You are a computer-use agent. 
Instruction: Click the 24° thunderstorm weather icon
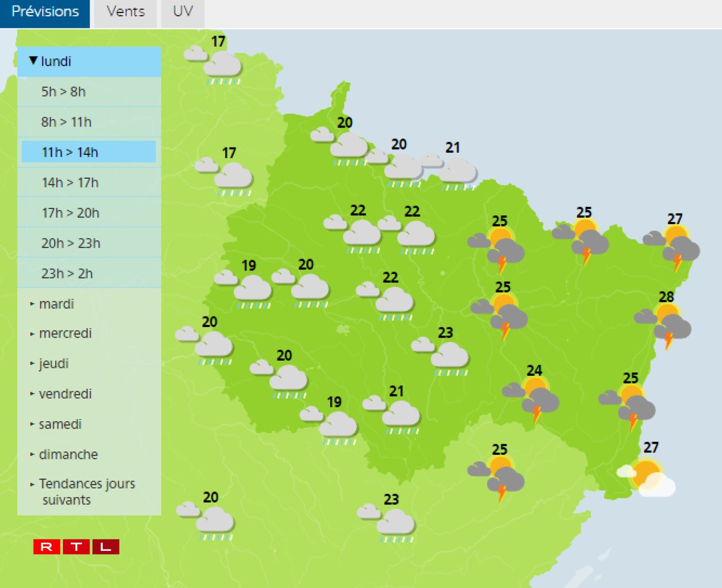tap(532, 397)
